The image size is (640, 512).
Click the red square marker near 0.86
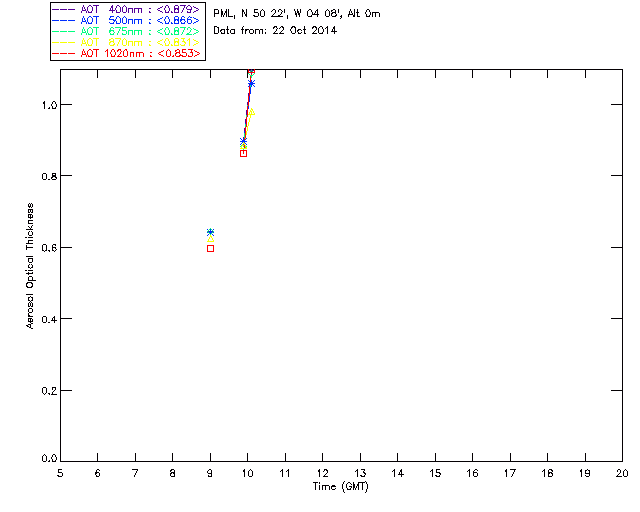[244, 154]
